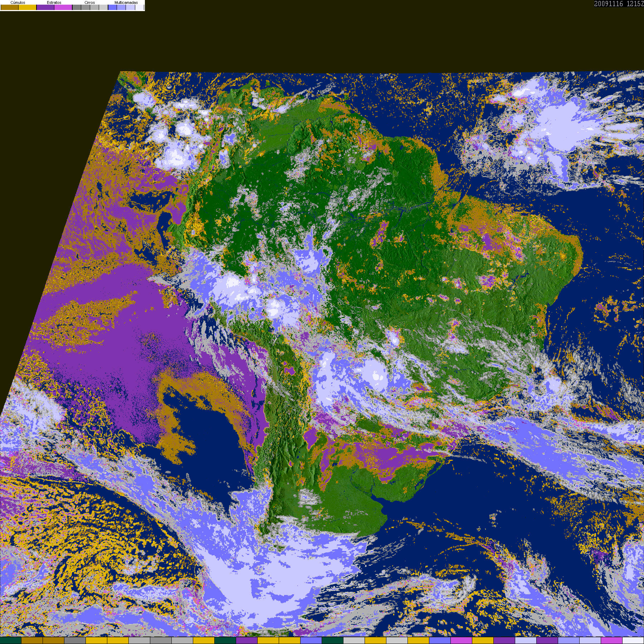The image size is (644, 644).
Task: Pick the dark purple Estratos legend swatch
Action: (45, 8)
